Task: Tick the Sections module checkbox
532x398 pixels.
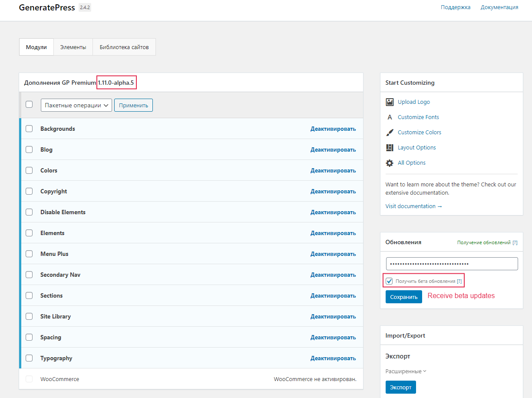Action: pyautogui.click(x=29, y=295)
